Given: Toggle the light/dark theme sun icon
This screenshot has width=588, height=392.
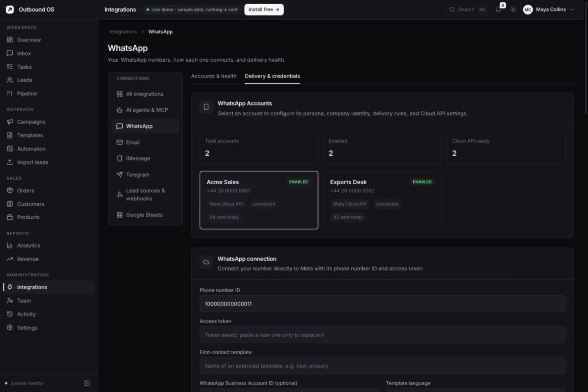Looking at the screenshot, I should pyautogui.click(x=513, y=9).
